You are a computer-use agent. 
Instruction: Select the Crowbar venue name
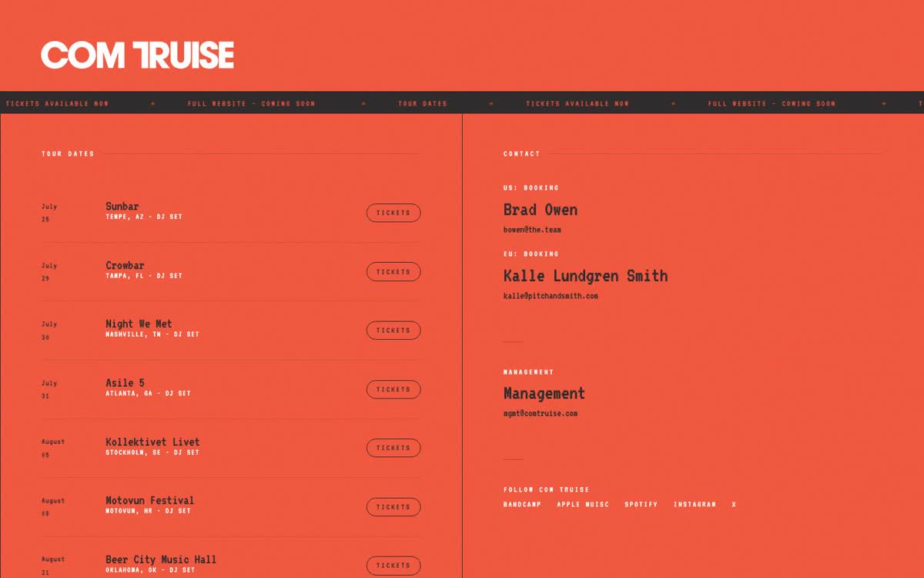pos(125,265)
